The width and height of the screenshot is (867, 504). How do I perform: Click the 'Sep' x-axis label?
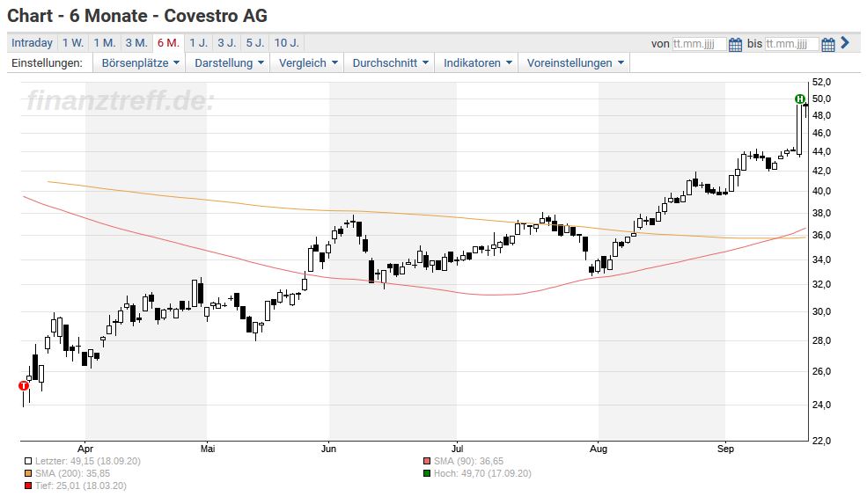[x=725, y=449]
